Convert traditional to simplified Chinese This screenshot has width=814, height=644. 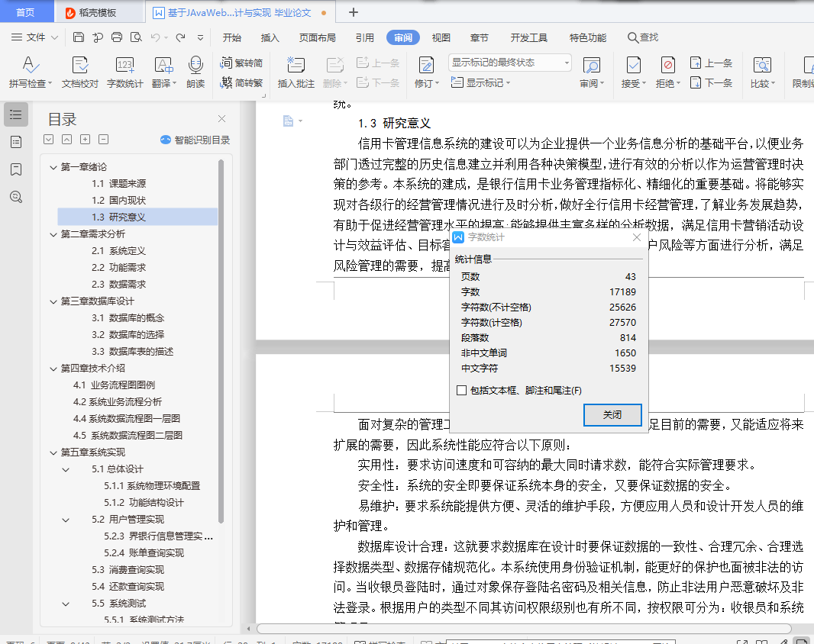click(241, 63)
